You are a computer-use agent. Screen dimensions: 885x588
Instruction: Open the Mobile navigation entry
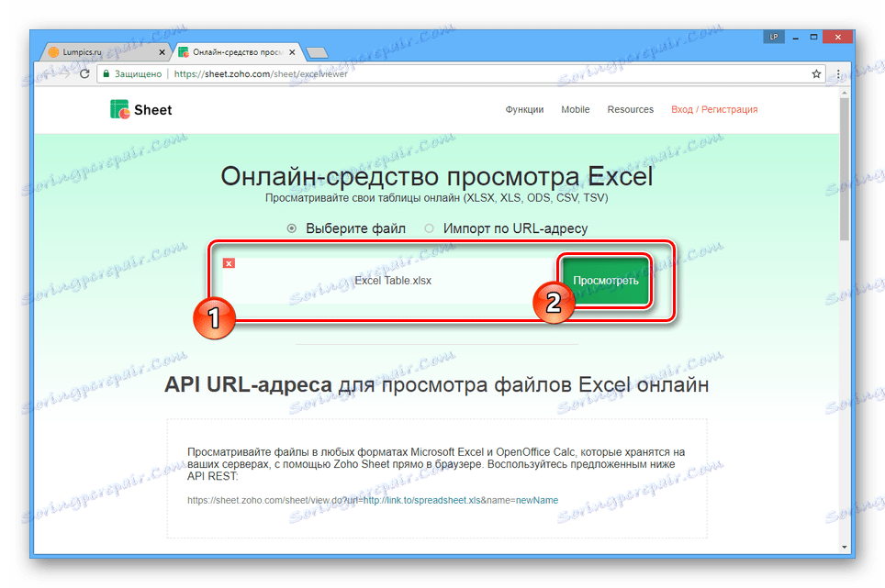point(575,109)
